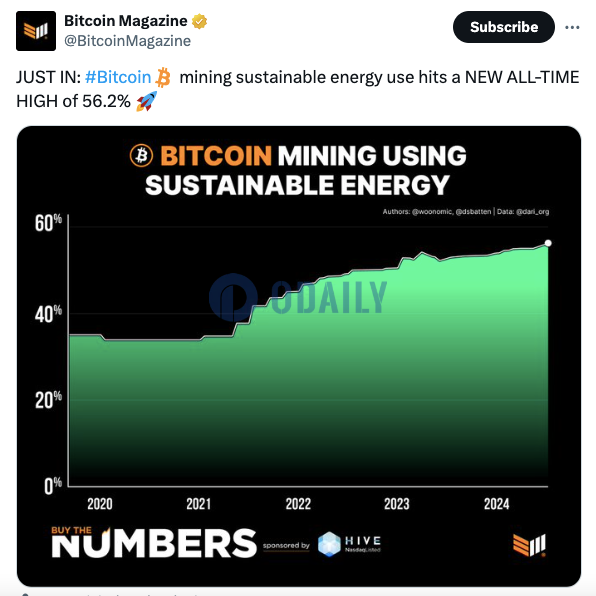
Task: Open the chart image thumbnail
Action: [x=299, y=356]
